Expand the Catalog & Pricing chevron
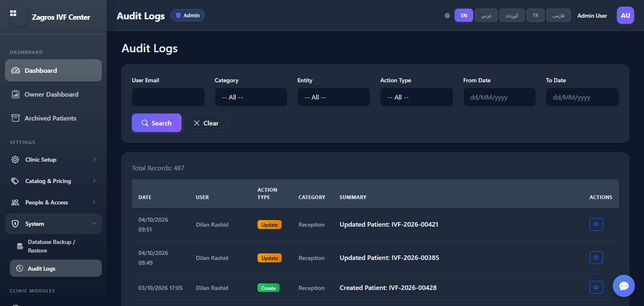The width and height of the screenshot is (644, 306). click(94, 181)
